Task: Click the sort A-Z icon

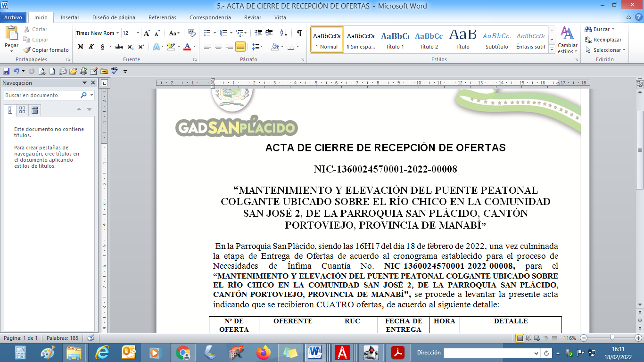Action: [283, 33]
